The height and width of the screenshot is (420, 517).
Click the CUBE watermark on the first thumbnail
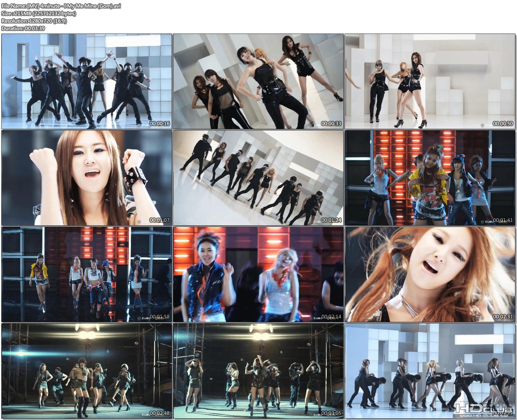(x=146, y=125)
